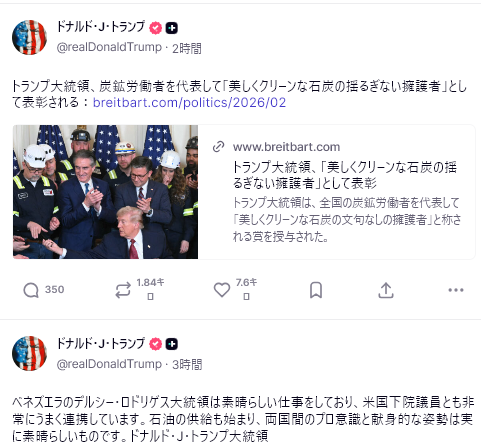Open the breitbart.com/politics/2026/02 link

click(189, 103)
